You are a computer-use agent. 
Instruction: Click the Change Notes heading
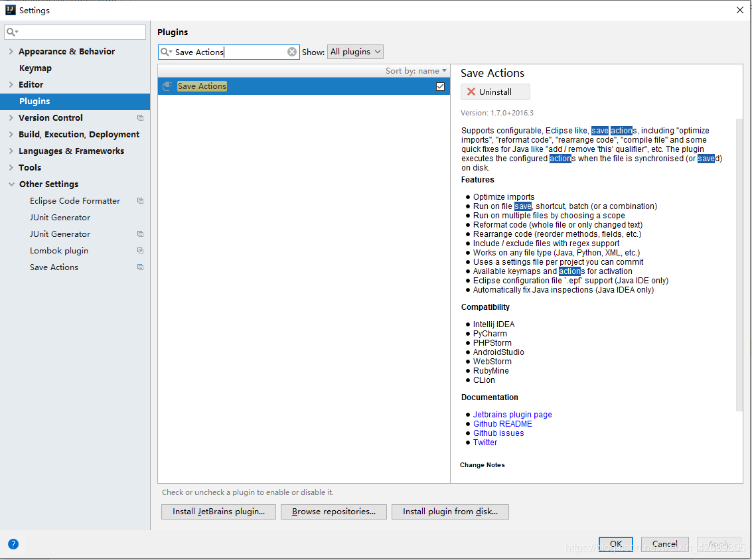pyautogui.click(x=482, y=465)
